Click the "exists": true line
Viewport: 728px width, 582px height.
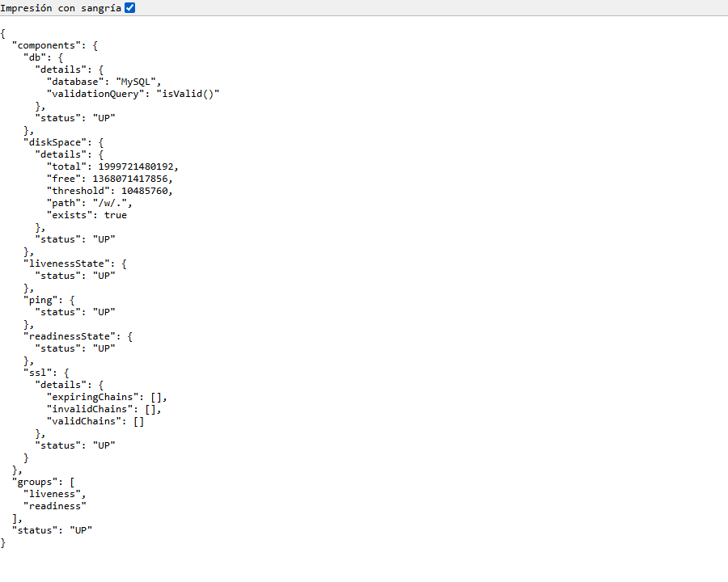click(x=87, y=215)
